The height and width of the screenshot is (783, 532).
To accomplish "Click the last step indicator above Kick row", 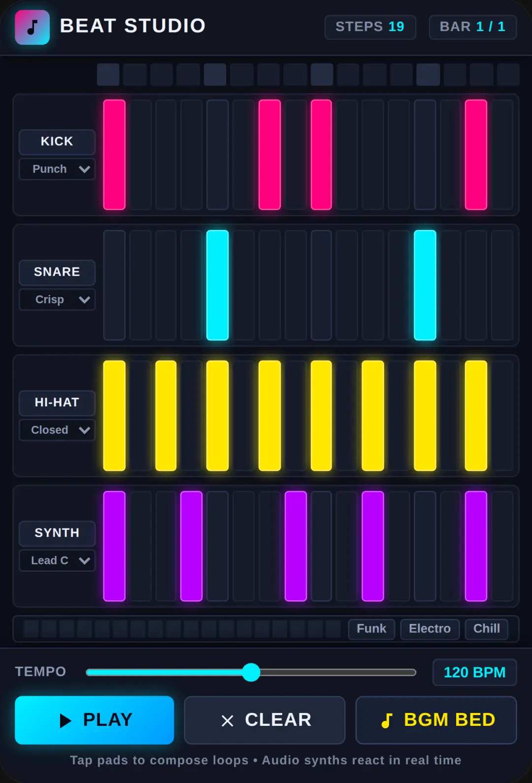I will (508, 75).
